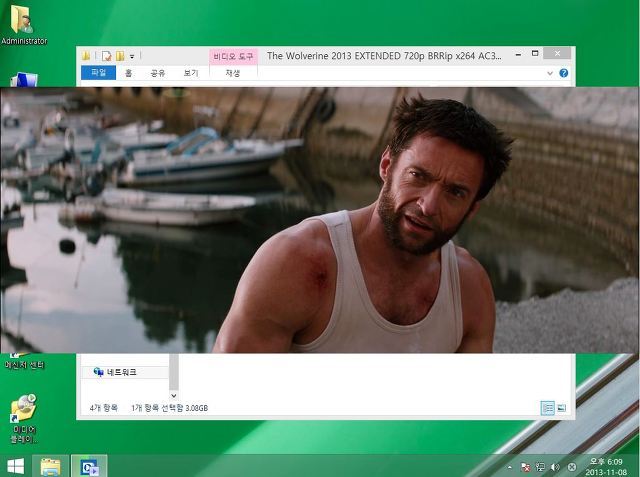Open the taskbar clock 오후 6:09
640x477 pixels.
tap(606, 467)
